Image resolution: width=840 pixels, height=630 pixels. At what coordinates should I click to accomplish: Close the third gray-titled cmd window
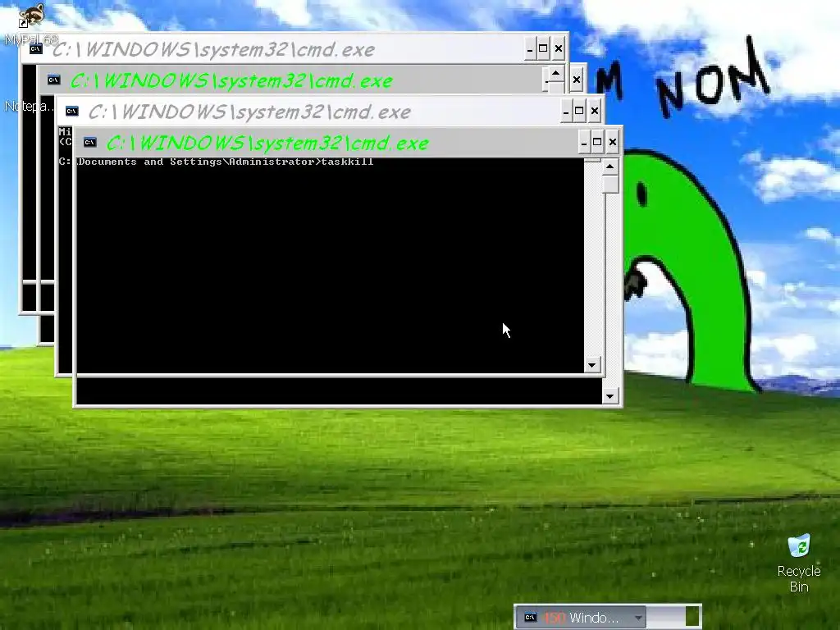[x=594, y=112]
